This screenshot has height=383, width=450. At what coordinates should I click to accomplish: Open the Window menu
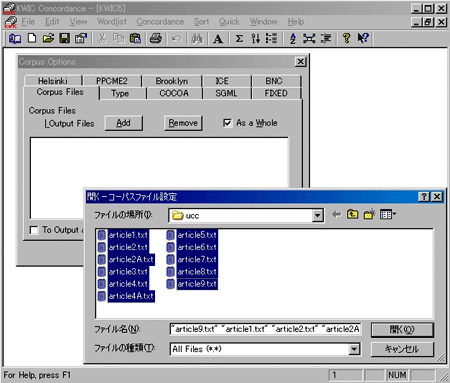[263, 22]
